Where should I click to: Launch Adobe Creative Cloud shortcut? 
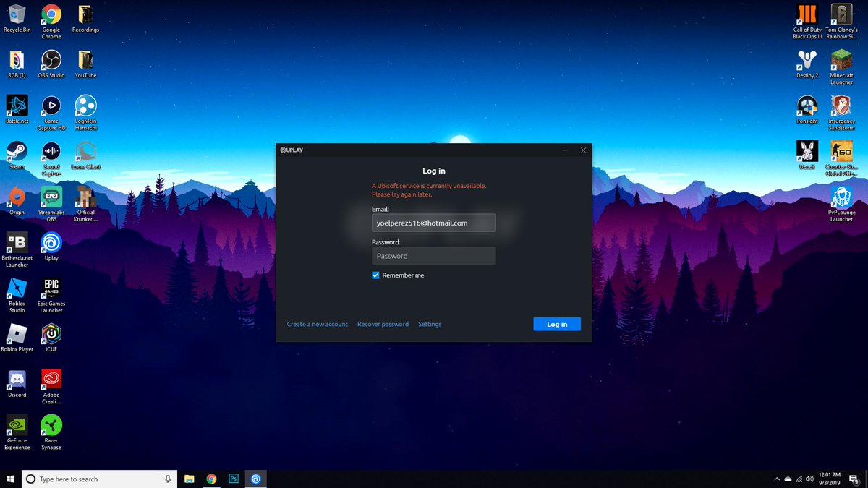pos(51,386)
